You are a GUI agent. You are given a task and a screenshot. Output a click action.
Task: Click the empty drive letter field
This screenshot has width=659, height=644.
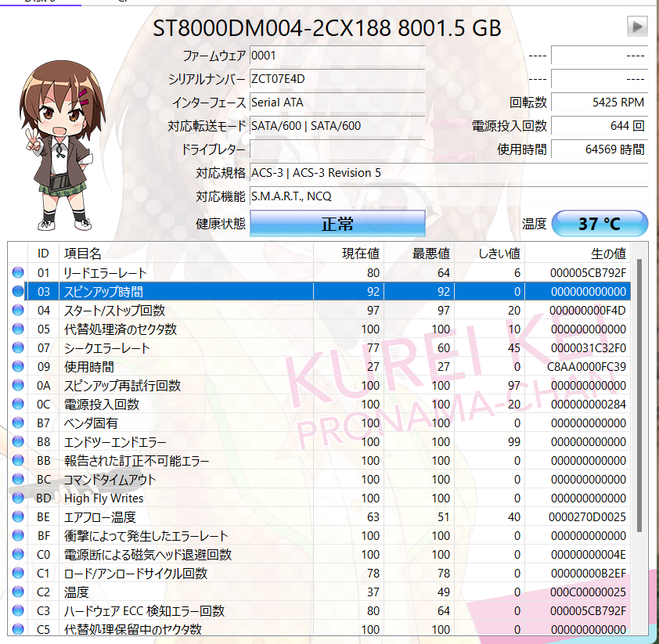pos(337,149)
